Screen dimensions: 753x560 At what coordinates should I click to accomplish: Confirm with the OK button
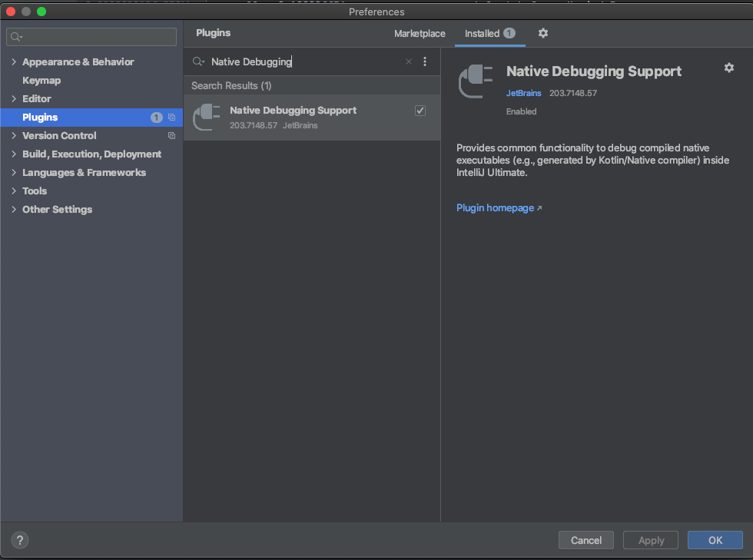click(x=715, y=540)
